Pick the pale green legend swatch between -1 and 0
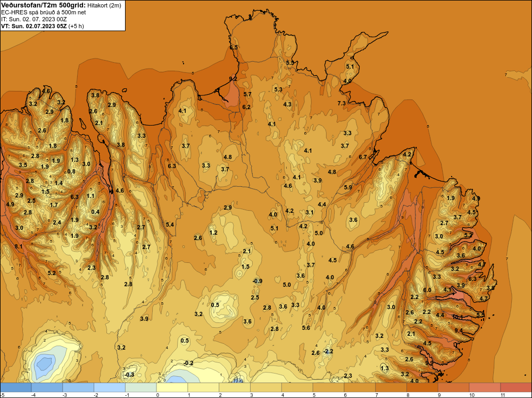 pyautogui.click(x=141, y=387)
